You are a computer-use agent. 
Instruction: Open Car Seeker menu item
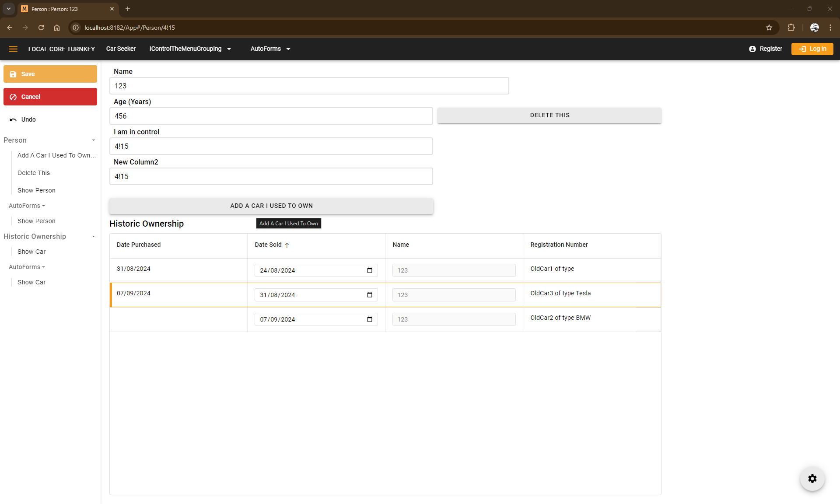tap(121, 49)
